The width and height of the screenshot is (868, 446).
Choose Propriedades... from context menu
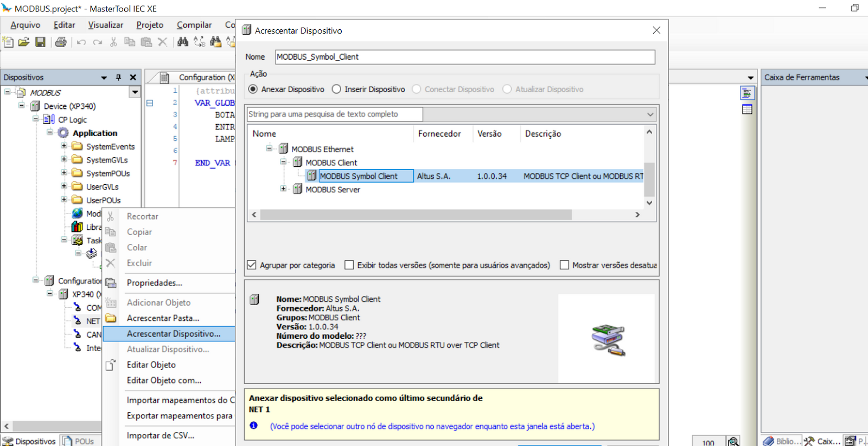[x=154, y=283]
